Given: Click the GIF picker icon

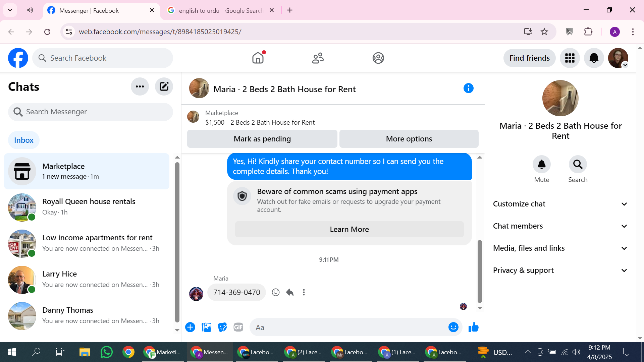Looking at the screenshot, I should (x=238, y=327).
